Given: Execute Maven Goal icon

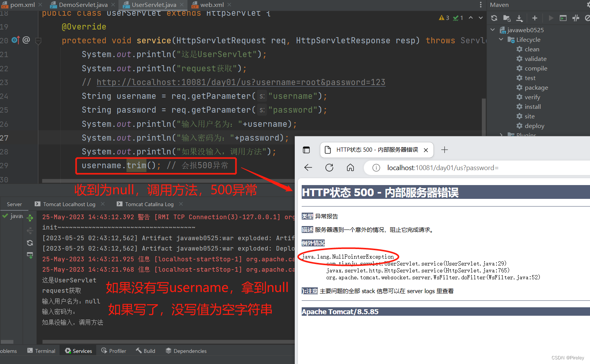Looking at the screenshot, I should click(x=563, y=18).
